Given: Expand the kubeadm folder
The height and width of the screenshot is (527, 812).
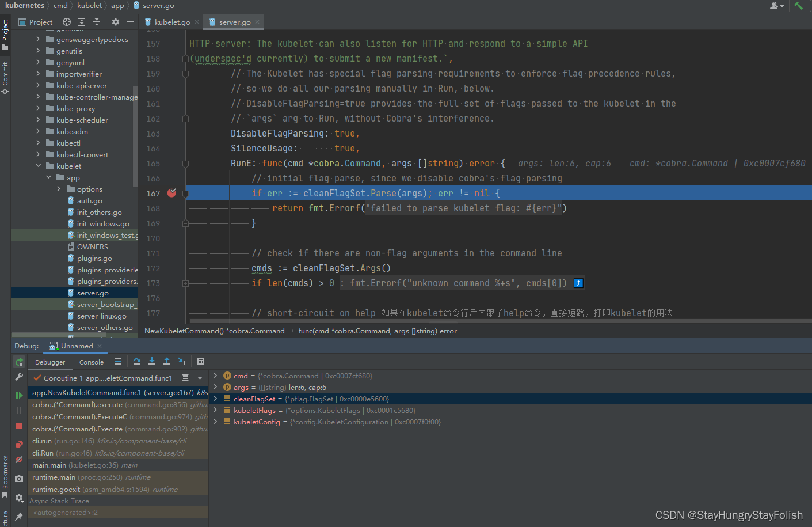Looking at the screenshot, I should point(38,131).
